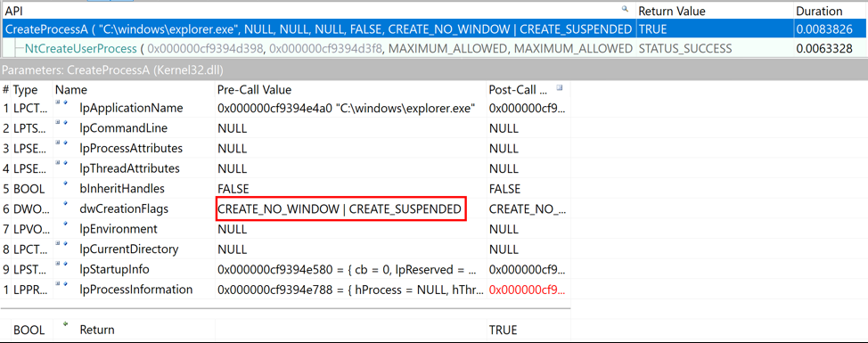Click the Pre-Call Value column header

(x=350, y=90)
